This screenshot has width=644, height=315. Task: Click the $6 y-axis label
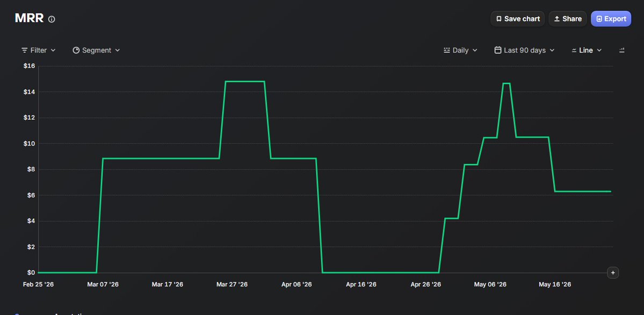click(31, 195)
